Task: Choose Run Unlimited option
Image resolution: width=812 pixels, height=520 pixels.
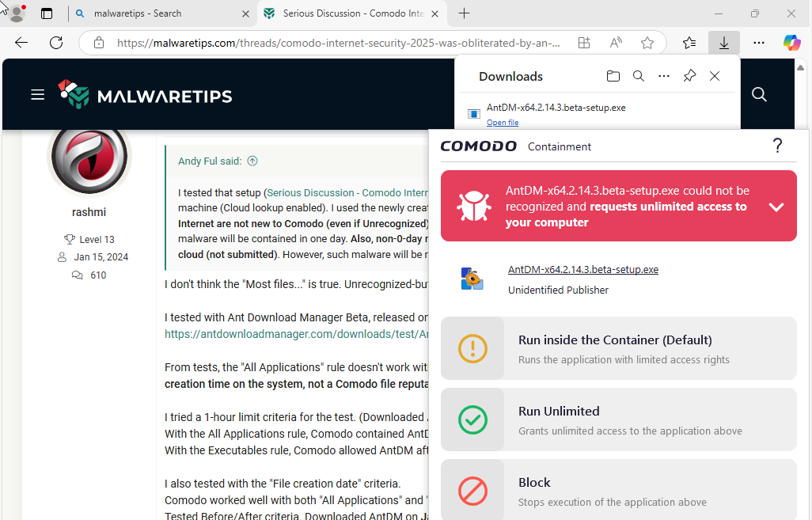Action: (x=618, y=419)
